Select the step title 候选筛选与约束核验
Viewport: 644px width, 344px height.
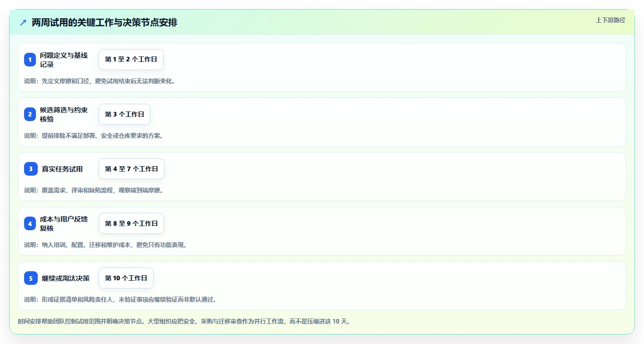(x=64, y=114)
